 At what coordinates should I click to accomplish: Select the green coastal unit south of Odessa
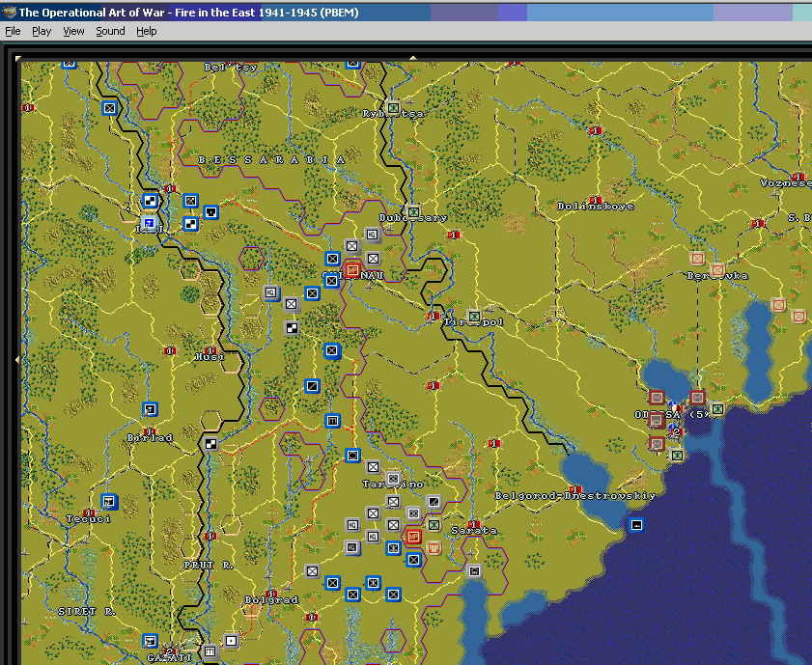(677, 456)
